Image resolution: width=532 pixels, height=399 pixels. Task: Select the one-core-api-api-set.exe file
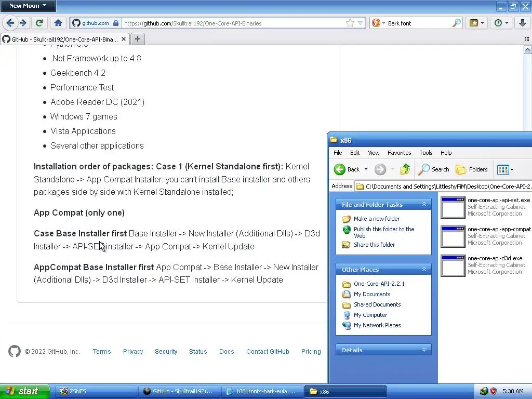click(486, 207)
